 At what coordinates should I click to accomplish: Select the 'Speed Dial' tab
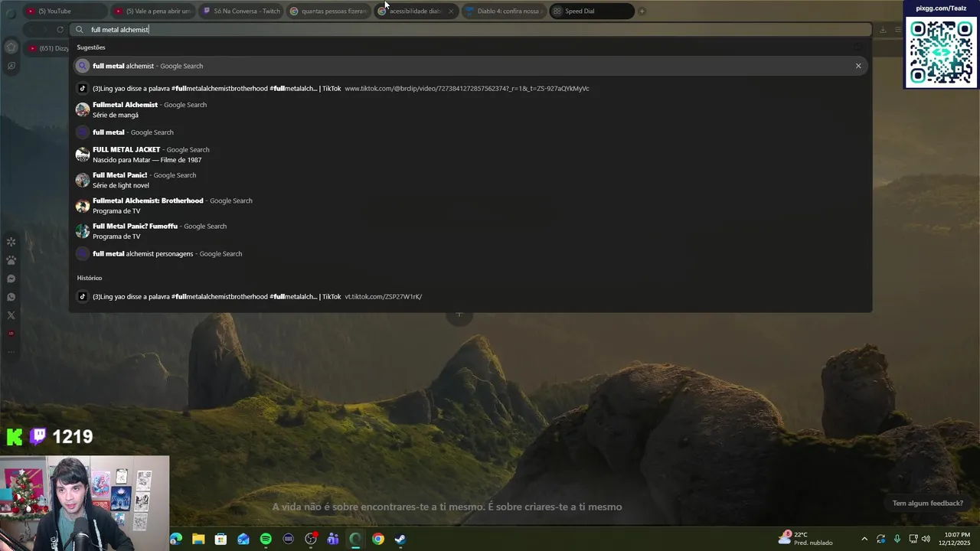pyautogui.click(x=591, y=11)
